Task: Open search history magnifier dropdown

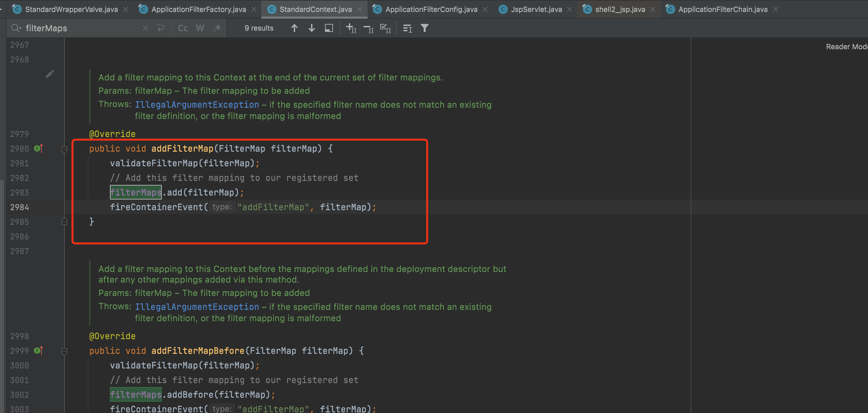Action: 16,28
